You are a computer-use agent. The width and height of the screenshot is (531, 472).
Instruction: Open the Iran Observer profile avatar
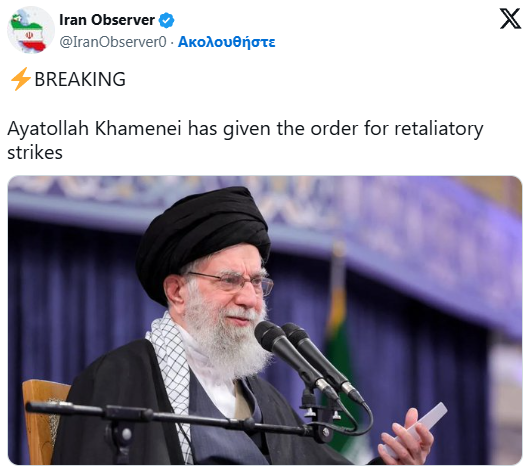pos(31,30)
